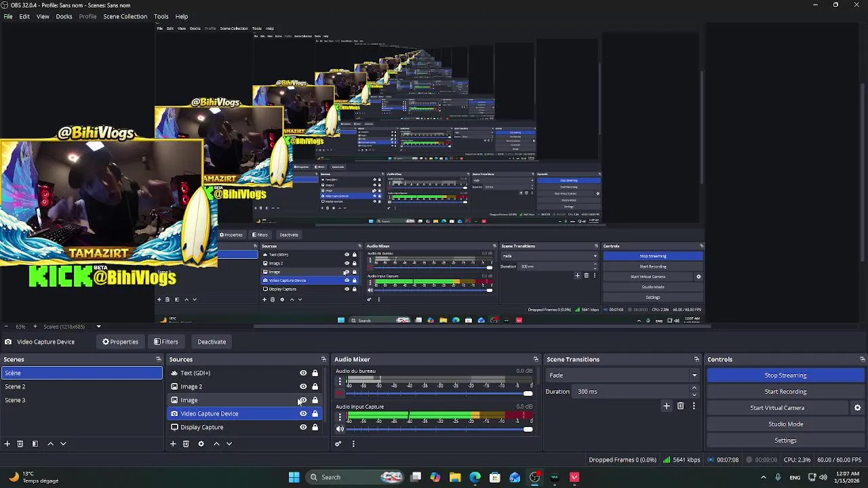Open the Scene Collection menu
The height and width of the screenshot is (488, 868).
pos(125,16)
